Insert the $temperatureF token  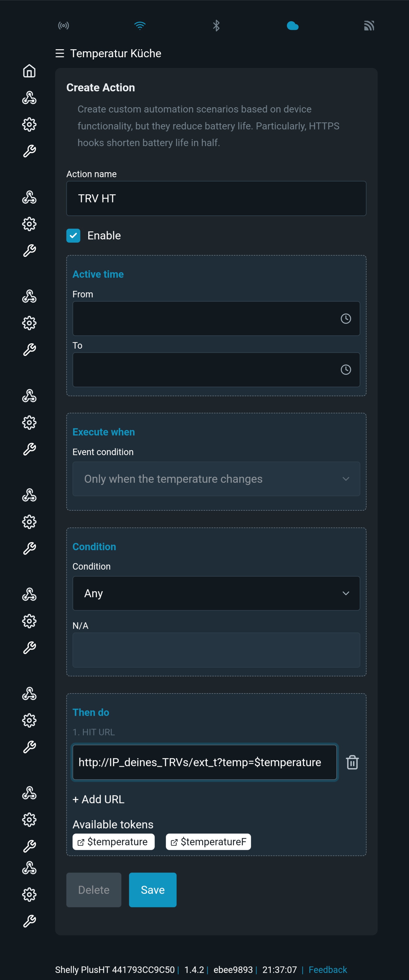pos(209,842)
